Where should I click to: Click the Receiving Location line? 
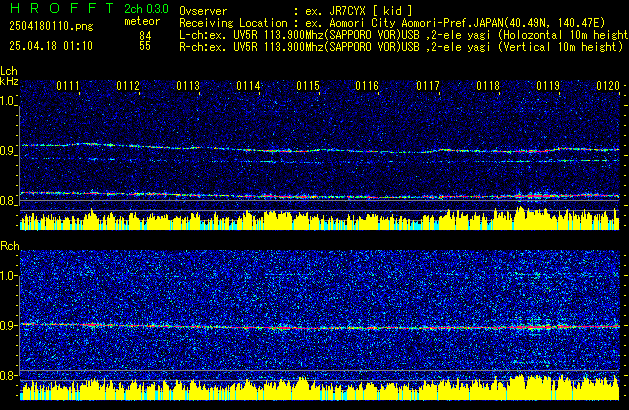[x=392, y=23]
